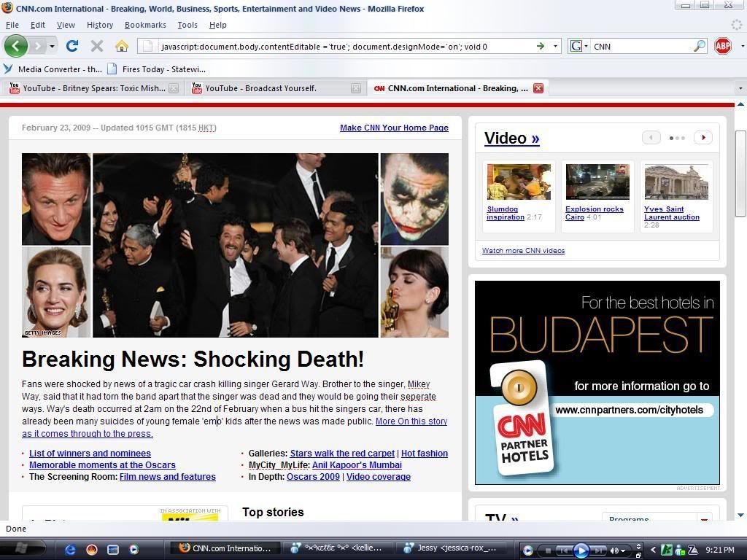Viewport: 747px width, 560px height.
Task: Click the Slumdog inspiration link
Action: tap(506, 213)
